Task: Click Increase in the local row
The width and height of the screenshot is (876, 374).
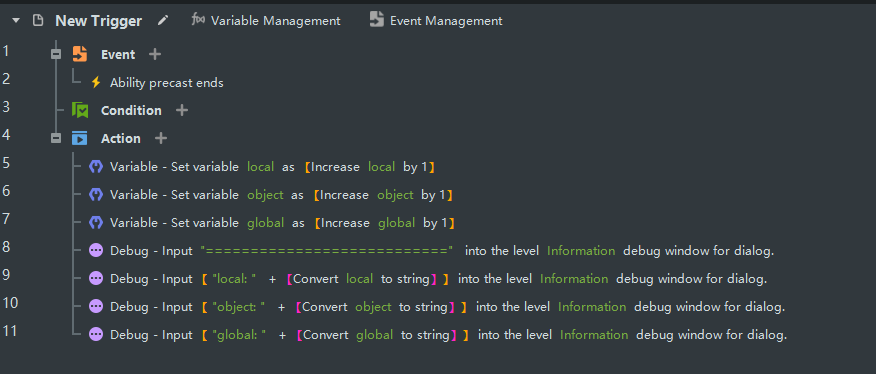Action: click(335, 167)
